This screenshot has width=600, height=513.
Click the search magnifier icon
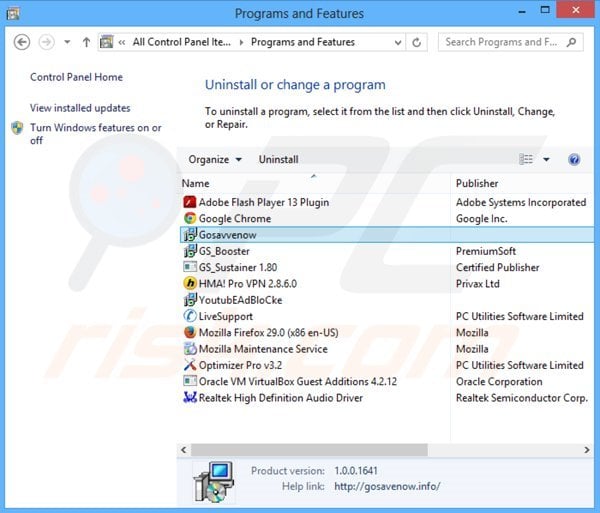point(572,42)
